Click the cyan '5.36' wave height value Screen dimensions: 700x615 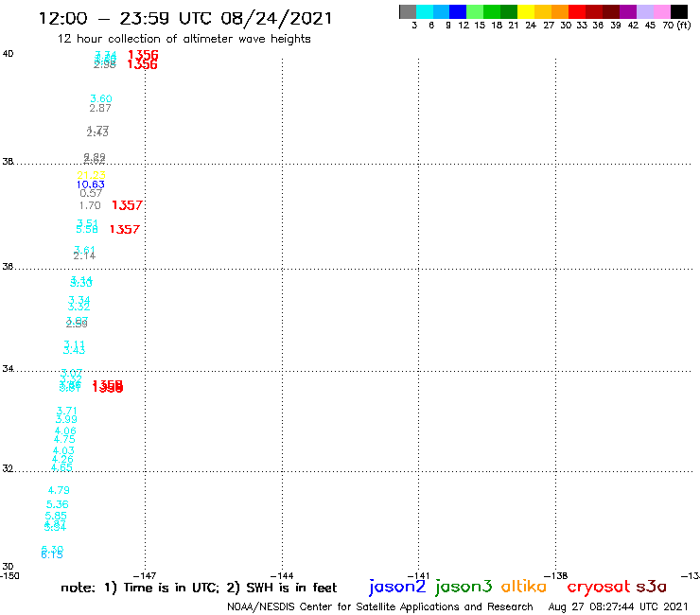click(57, 504)
